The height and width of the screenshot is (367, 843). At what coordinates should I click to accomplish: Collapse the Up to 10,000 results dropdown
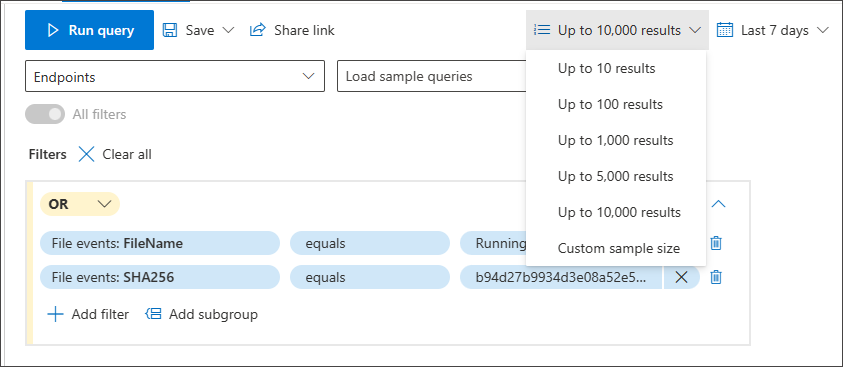coord(617,30)
